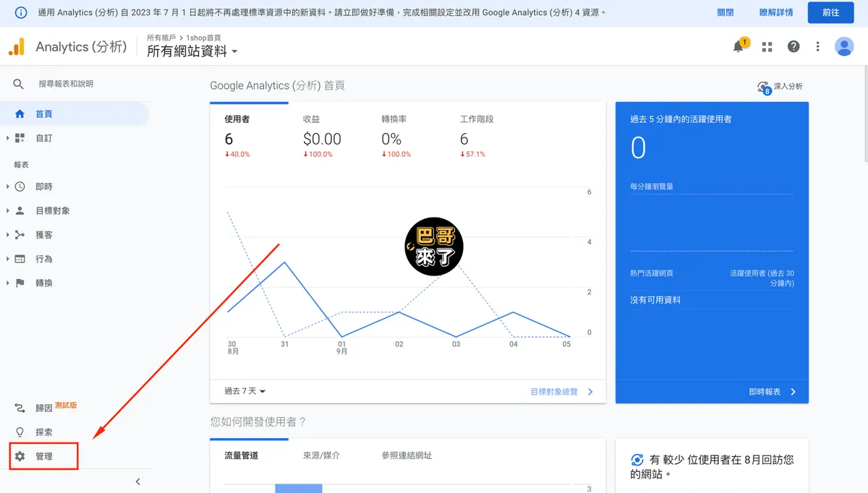Click the 沒有可用資料 text in realtime card

(655, 300)
